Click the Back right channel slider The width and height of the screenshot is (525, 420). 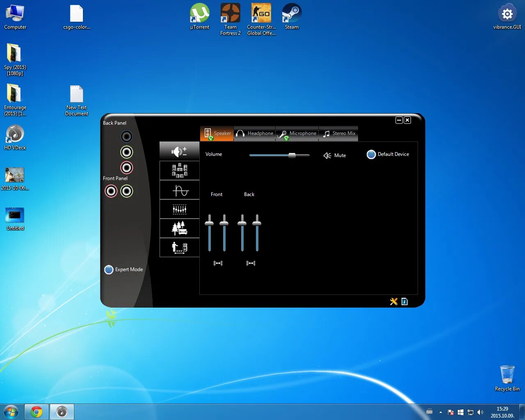pyautogui.click(x=257, y=224)
